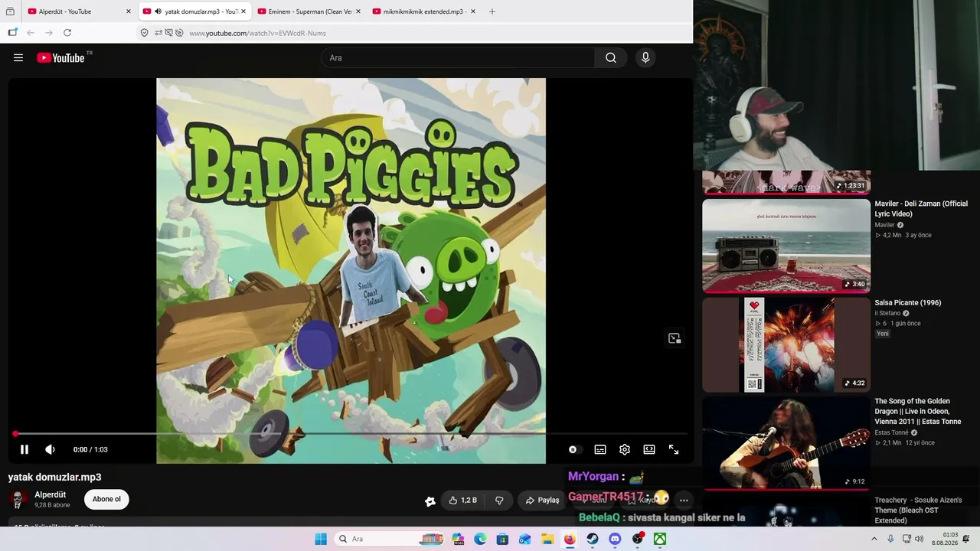The width and height of the screenshot is (980, 551).
Task: Open Microsoft Edge from the taskbar
Action: coord(480,539)
